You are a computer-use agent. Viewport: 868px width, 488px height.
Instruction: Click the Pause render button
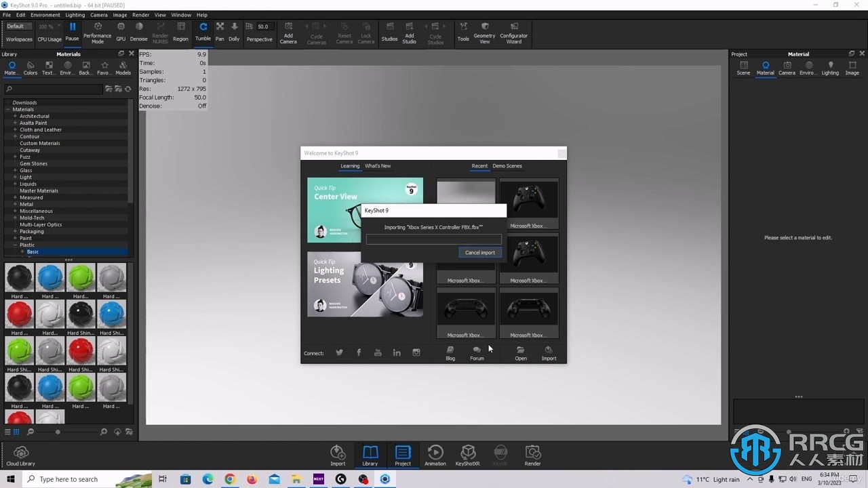click(x=72, y=32)
